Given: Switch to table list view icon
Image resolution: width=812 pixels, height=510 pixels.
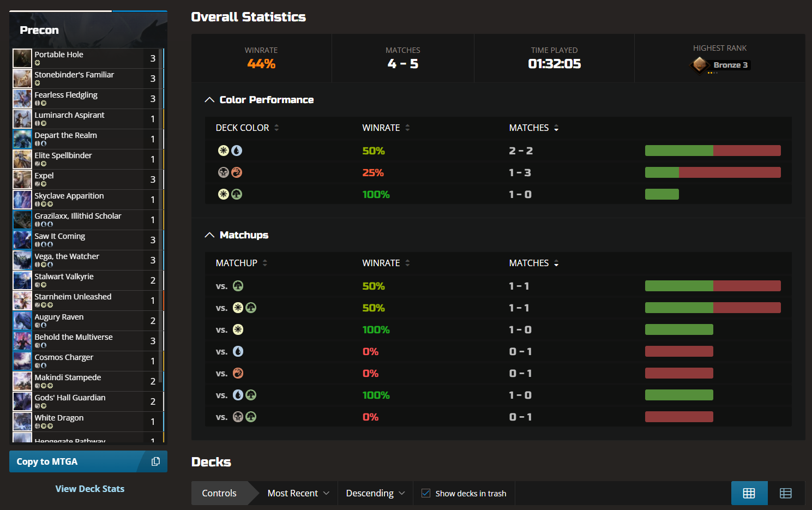Looking at the screenshot, I should 786,493.
